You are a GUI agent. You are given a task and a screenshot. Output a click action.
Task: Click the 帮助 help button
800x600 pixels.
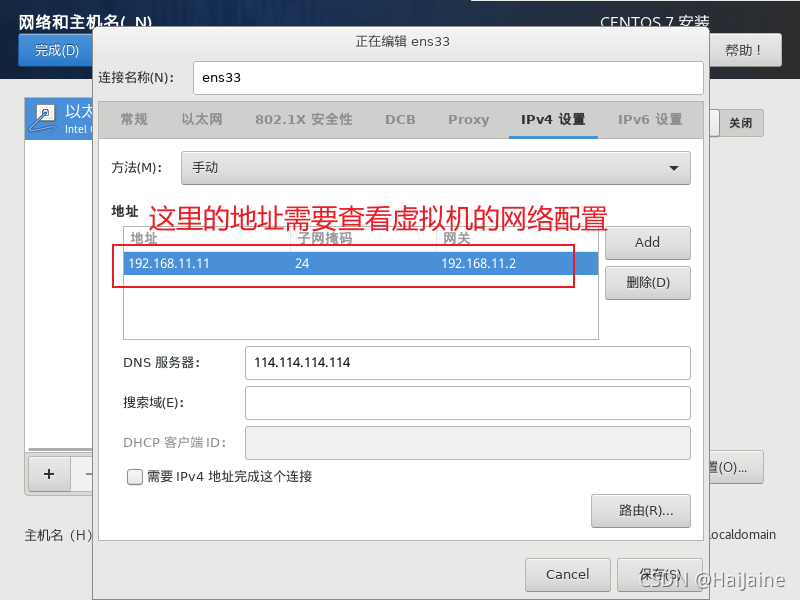pyautogui.click(x=745, y=50)
